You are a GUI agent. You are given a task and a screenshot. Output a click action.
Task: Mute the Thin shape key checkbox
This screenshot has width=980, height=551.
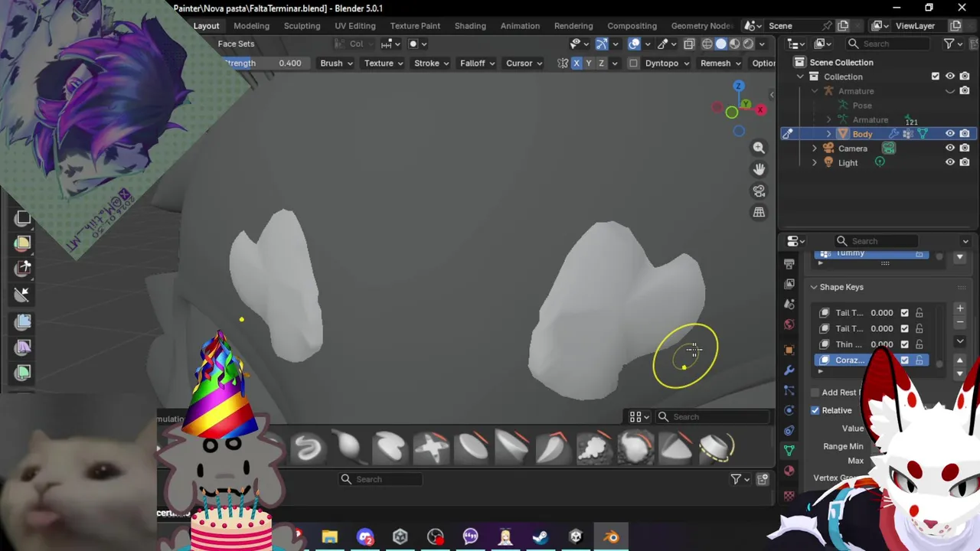tap(904, 344)
